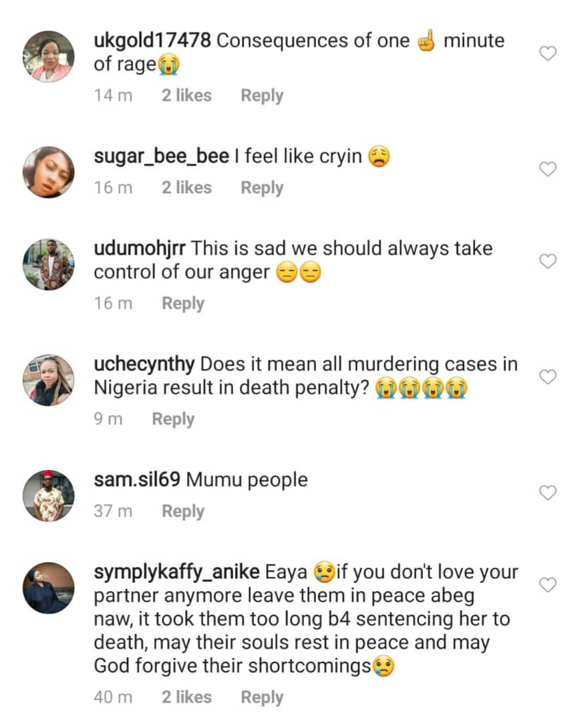
Task: Open uchecynthy's avatar
Action: [x=49, y=380]
